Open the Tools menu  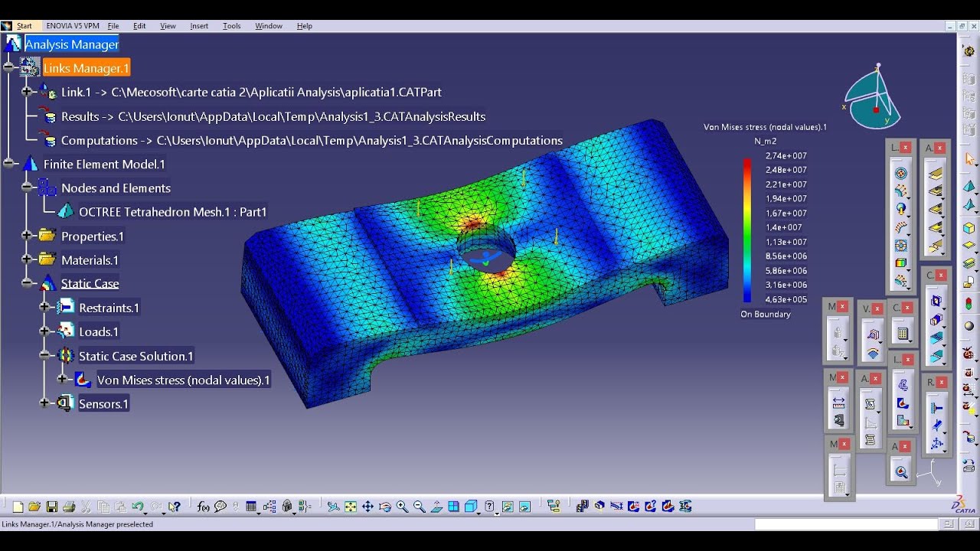tap(231, 26)
